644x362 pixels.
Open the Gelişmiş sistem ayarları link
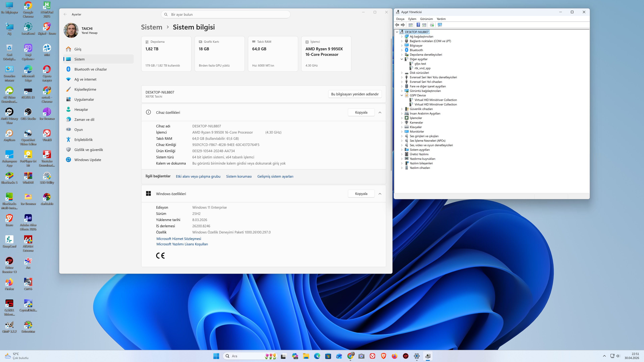point(275,176)
